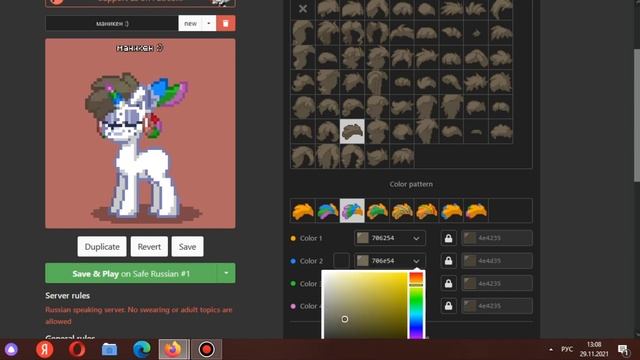Viewport: 640px width, 360px height.
Task: Click the Color 1 label
Action: point(311,238)
